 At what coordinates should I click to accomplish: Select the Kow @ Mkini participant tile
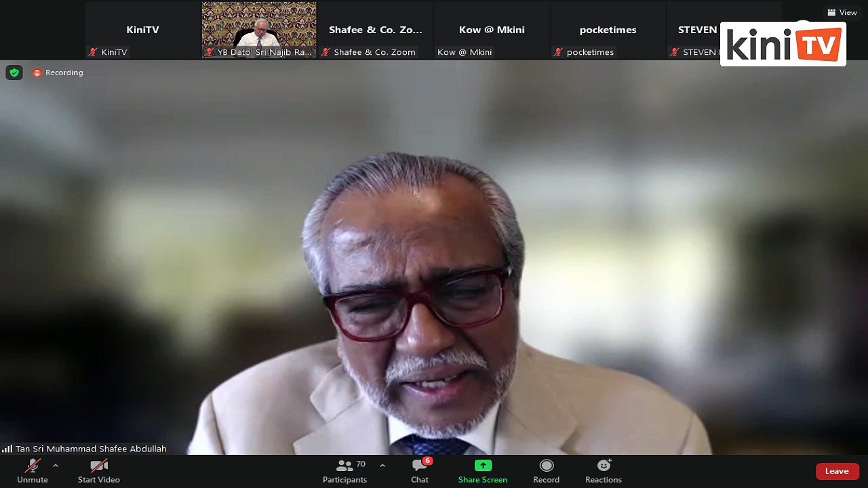(492, 30)
